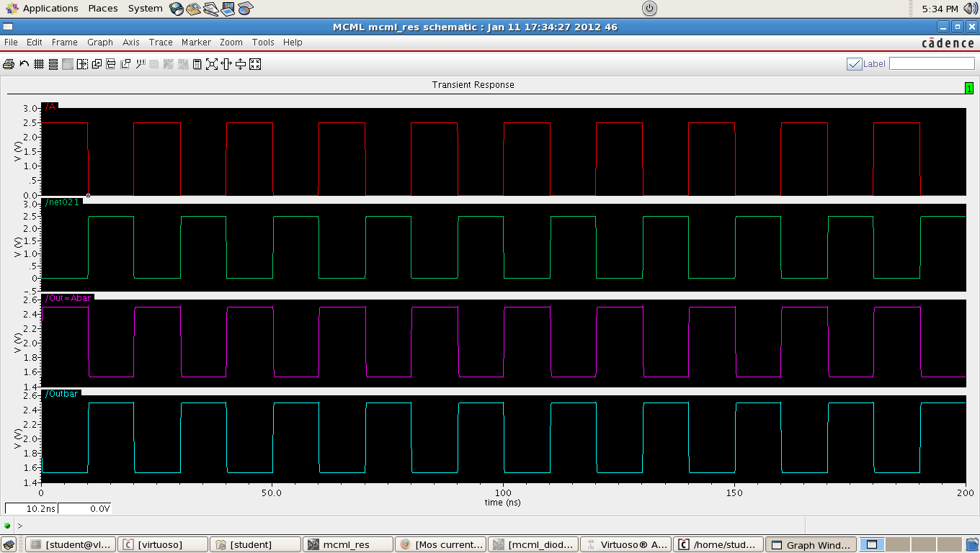Click the strip chart mode icon
This screenshot has width=980, height=553.
coord(53,64)
